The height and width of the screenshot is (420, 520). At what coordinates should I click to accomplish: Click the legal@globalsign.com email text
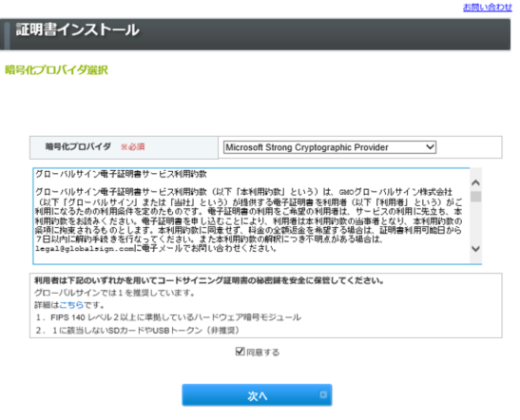(x=85, y=249)
